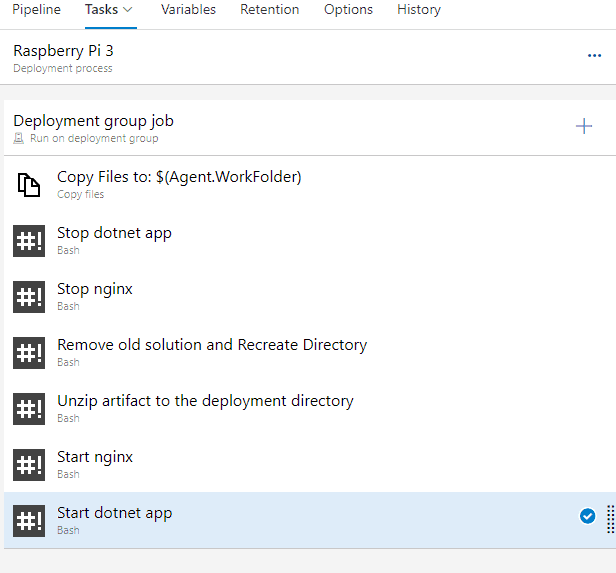Add a task to Deployment group job
The image size is (616, 573).
point(584,126)
